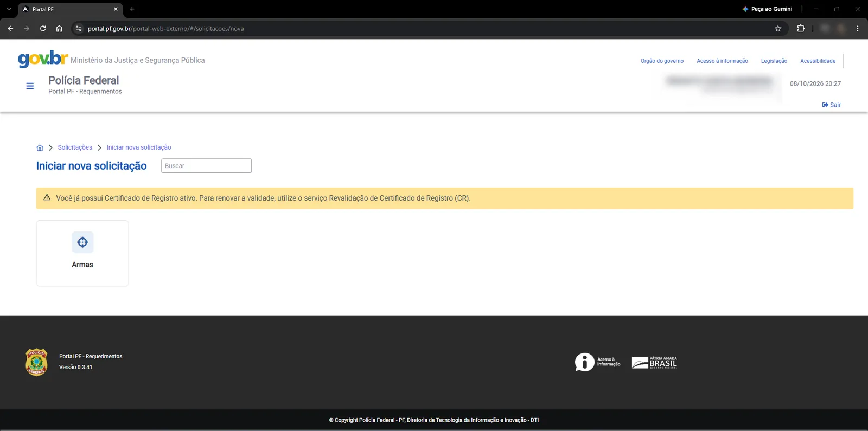The height and width of the screenshot is (431, 868).
Task: Open the Armas crosshair icon card
Action: pos(82,253)
